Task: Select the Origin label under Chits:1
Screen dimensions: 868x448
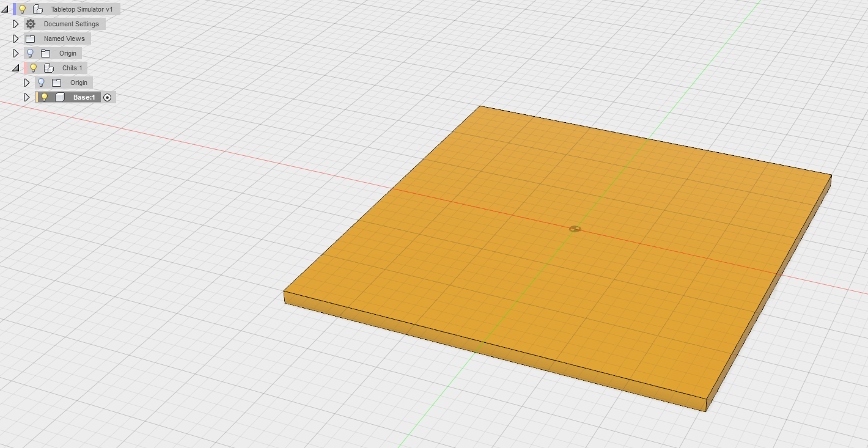Action: click(79, 83)
